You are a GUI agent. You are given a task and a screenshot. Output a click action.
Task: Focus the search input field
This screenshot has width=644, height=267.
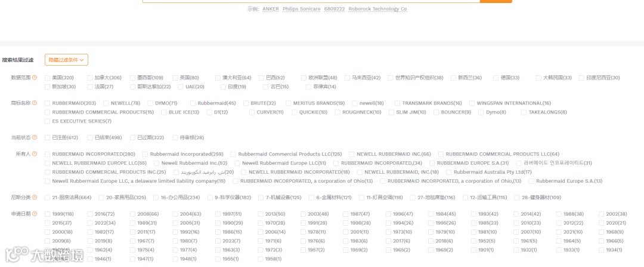[311, 1]
